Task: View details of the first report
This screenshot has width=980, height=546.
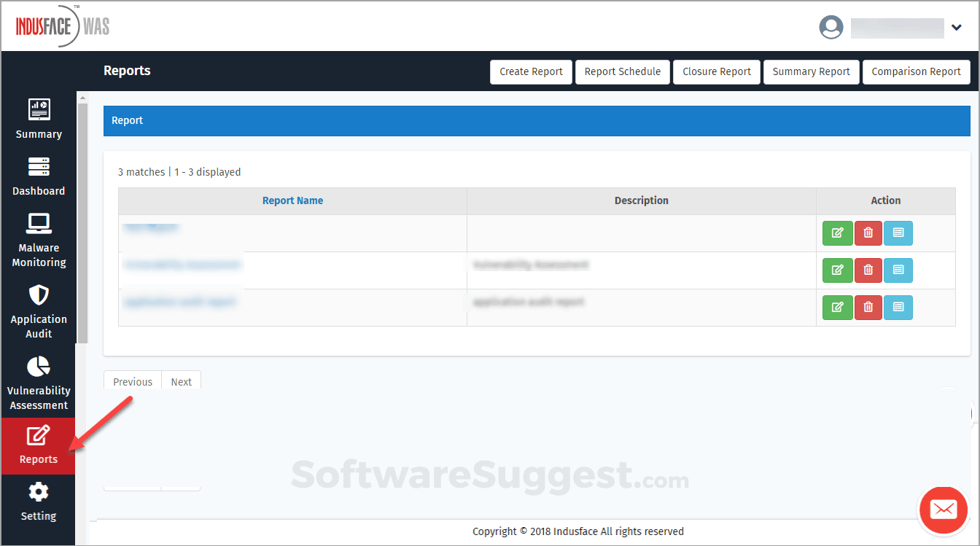Action: point(898,233)
